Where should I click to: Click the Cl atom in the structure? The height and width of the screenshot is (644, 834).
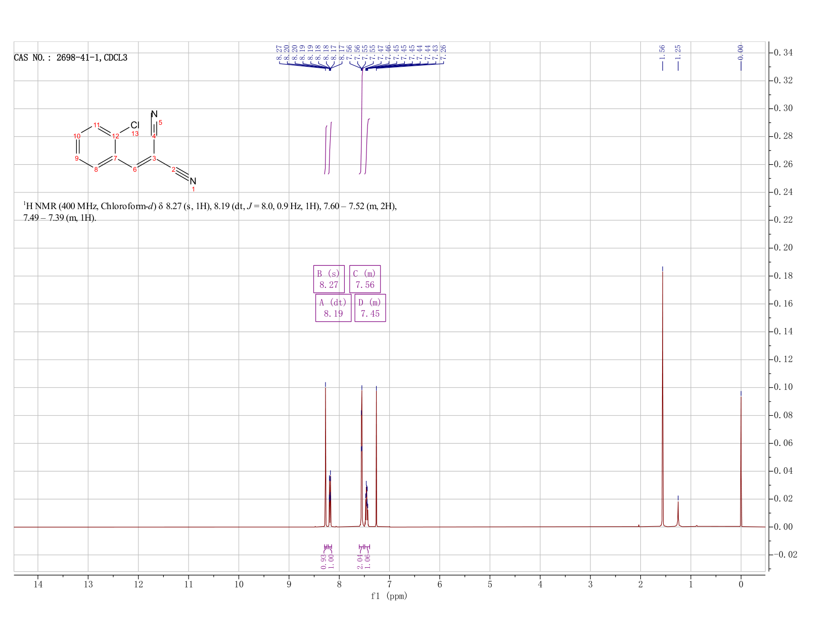[x=134, y=125]
